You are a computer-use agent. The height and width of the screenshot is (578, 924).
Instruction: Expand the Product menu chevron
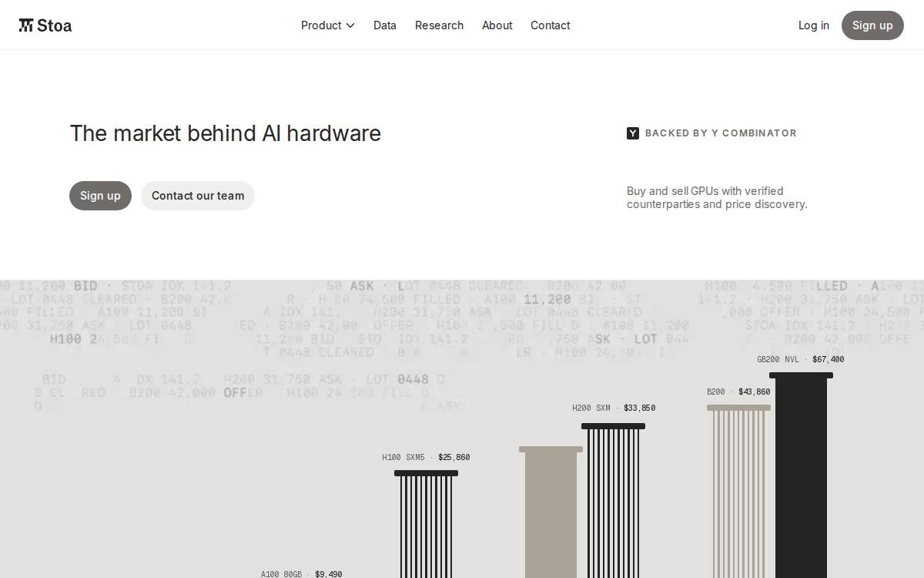[350, 25]
